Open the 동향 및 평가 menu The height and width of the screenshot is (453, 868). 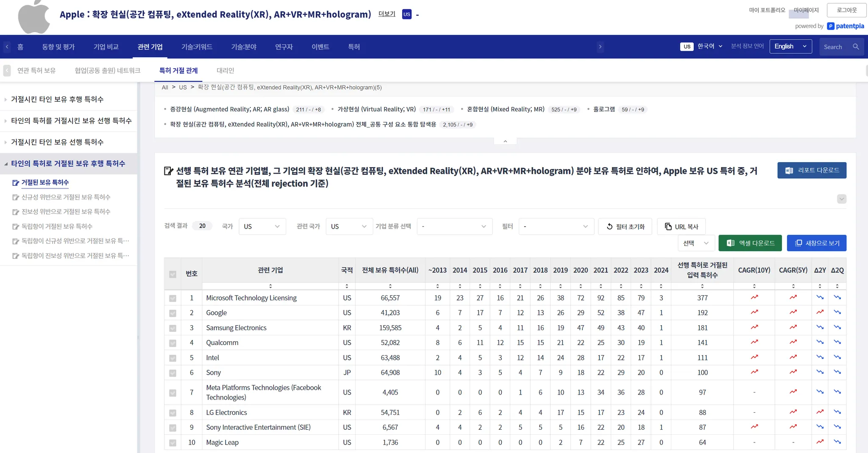pos(58,47)
